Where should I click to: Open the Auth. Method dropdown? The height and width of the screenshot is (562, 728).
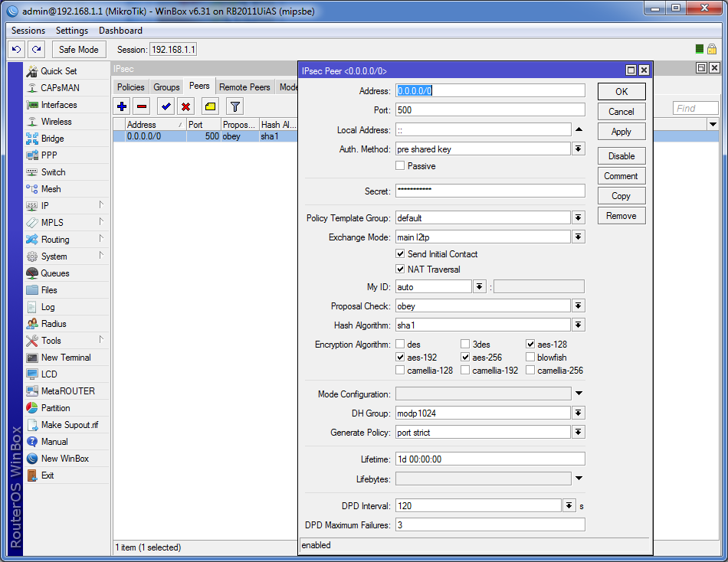click(578, 149)
